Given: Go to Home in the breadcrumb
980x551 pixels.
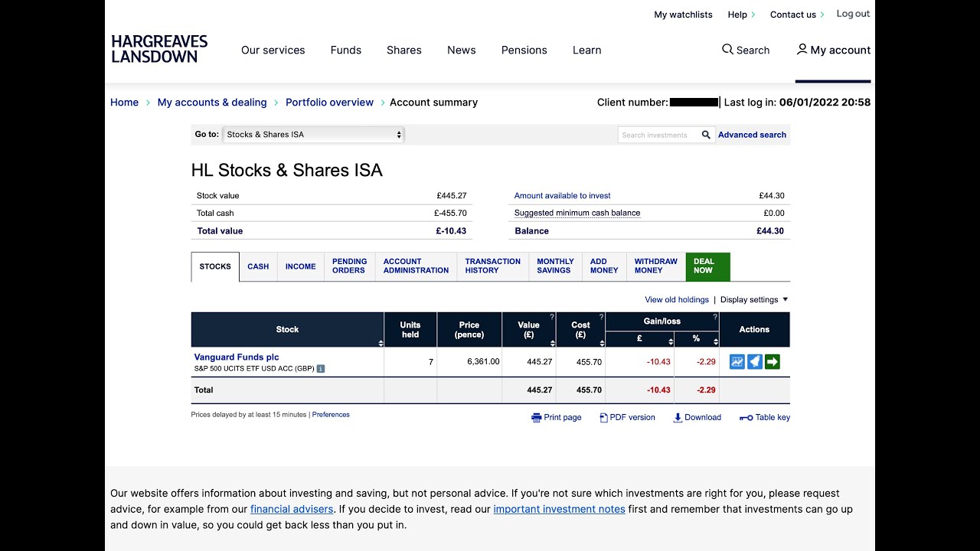Looking at the screenshot, I should coord(125,103).
